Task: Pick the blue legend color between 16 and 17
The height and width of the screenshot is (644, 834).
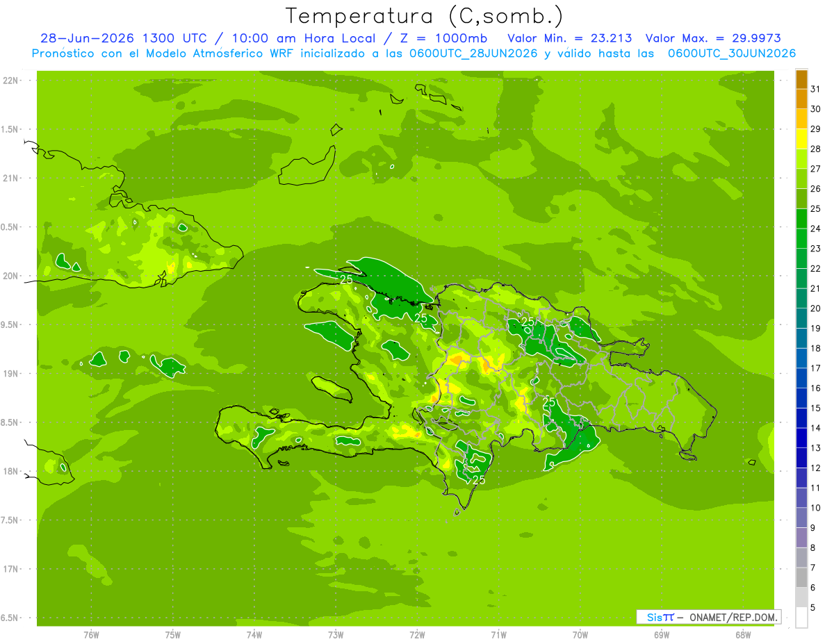Action: pos(801,378)
